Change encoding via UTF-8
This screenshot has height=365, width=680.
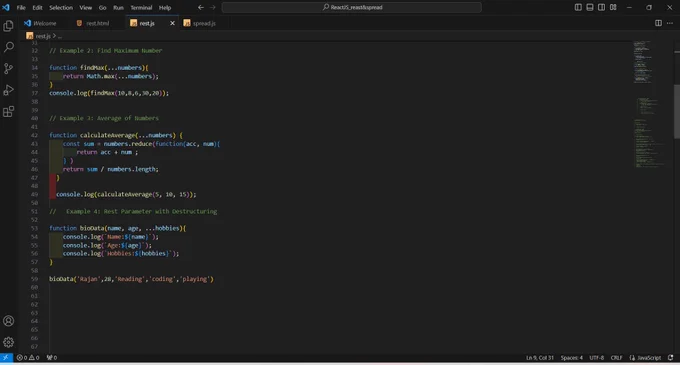click(597, 358)
